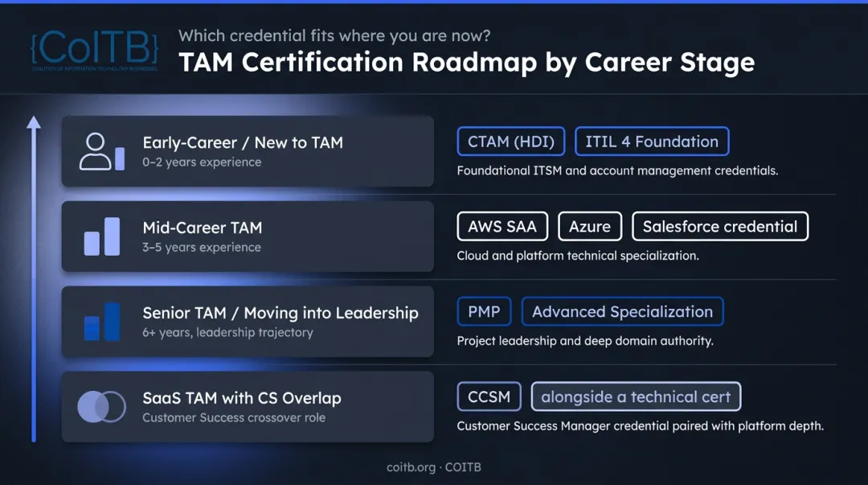Click the 'alongside a technical cert' badge
This screenshot has height=485, width=868.
pos(636,397)
